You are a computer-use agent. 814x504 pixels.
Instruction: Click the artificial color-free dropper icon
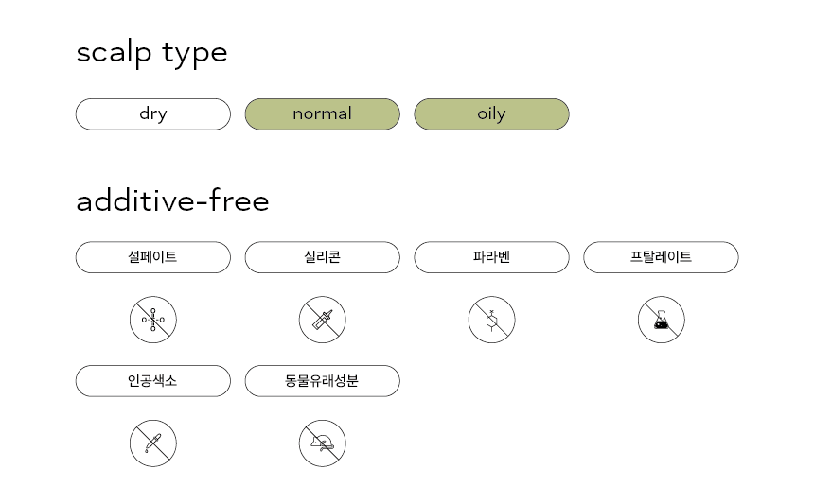point(153,443)
